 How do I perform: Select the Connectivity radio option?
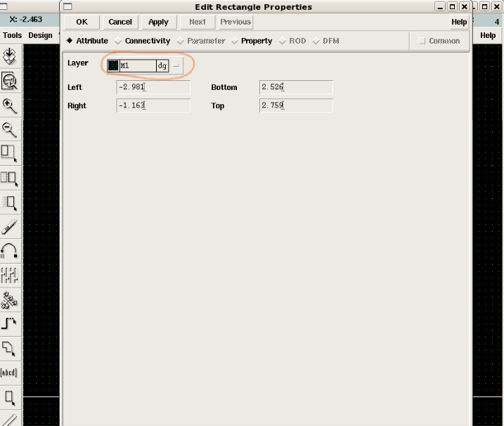tap(143, 41)
